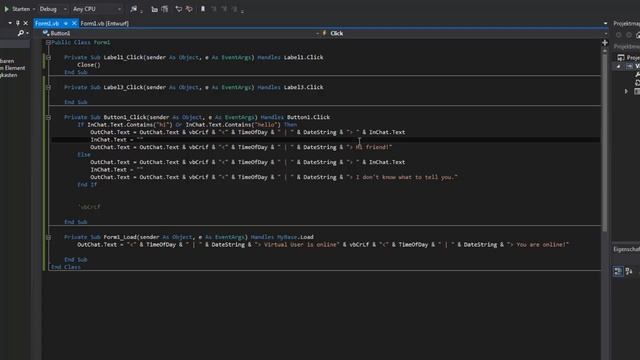Click the Label3.Click handles text

click(303, 87)
